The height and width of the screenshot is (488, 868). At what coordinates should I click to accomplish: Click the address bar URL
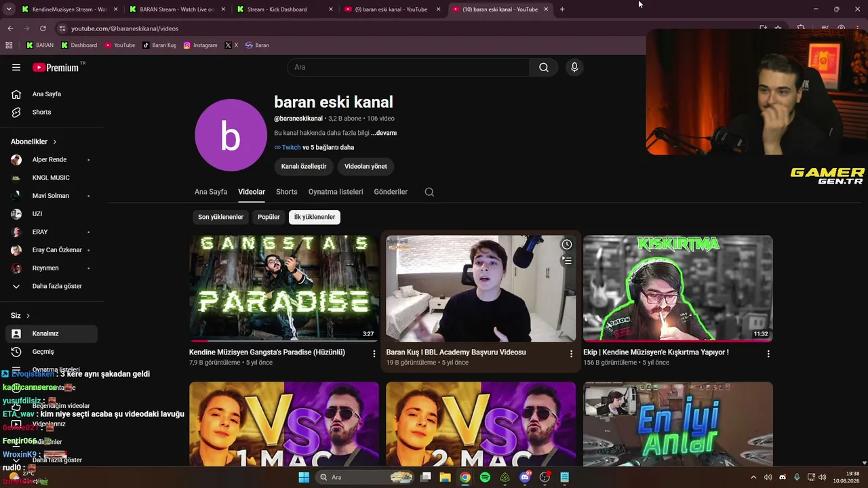pyautogui.click(x=125, y=28)
